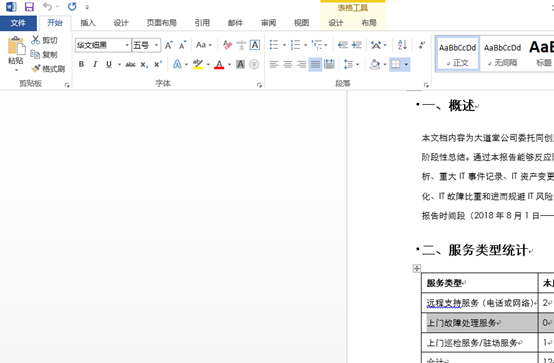Click 剪切 to cut the selection

click(45, 40)
